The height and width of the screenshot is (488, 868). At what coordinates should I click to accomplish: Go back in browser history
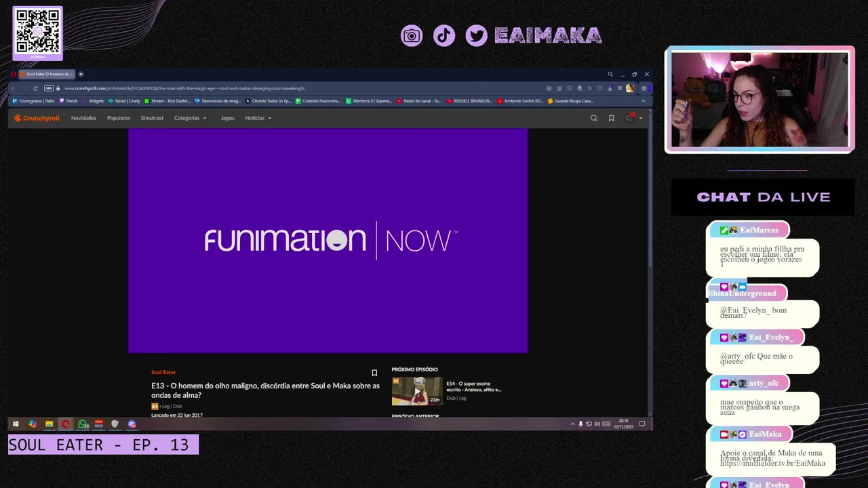pos(12,88)
